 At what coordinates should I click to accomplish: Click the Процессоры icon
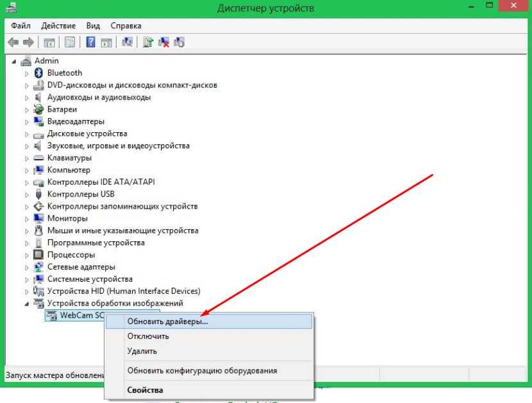(38, 255)
